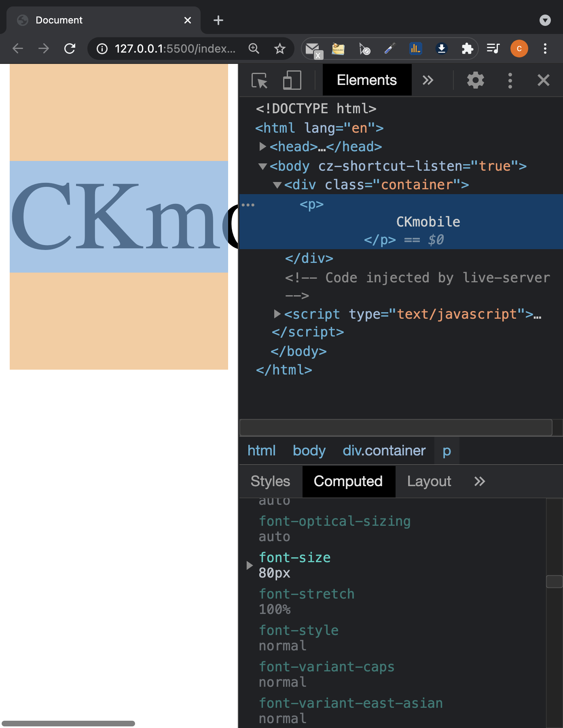
Task: Open the media control playlist icon
Action: click(x=493, y=49)
